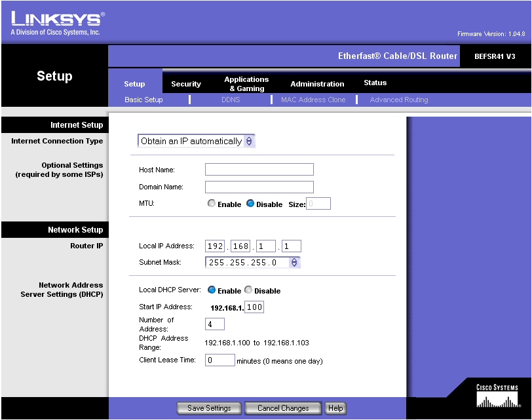Open the Security tab

pos(186,84)
